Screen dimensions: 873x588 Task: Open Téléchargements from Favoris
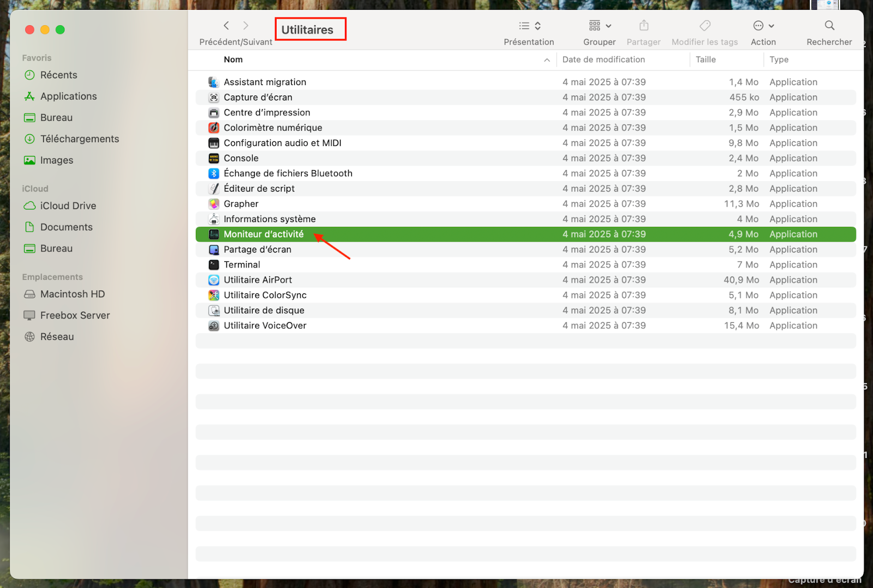click(80, 139)
